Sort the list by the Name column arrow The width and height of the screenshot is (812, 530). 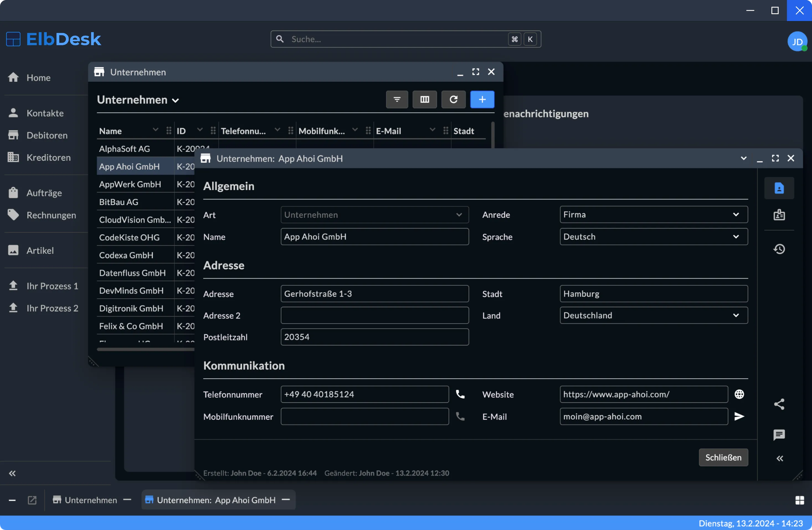tap(156, 130)
